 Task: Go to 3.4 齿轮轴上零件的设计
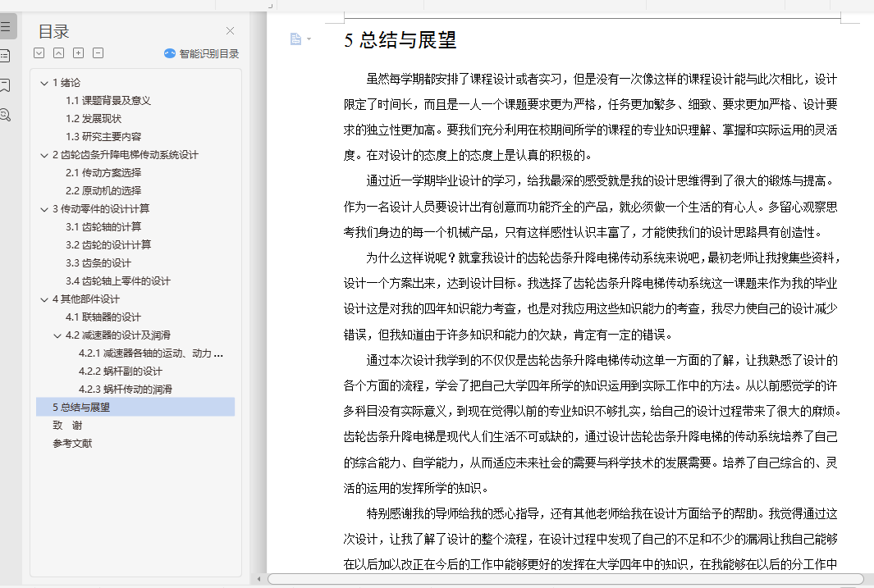pyautogui.click(x=118, y=280)
